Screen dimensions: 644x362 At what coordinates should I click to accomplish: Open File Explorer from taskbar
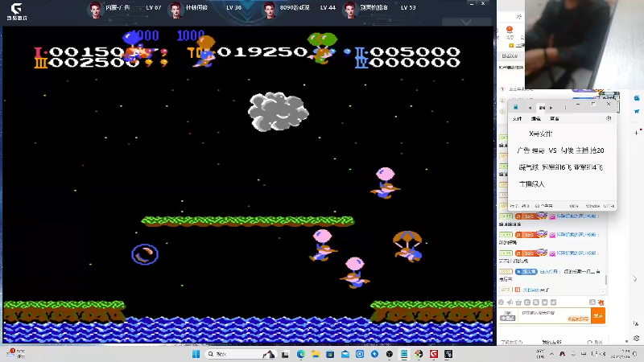pos(316,354)
